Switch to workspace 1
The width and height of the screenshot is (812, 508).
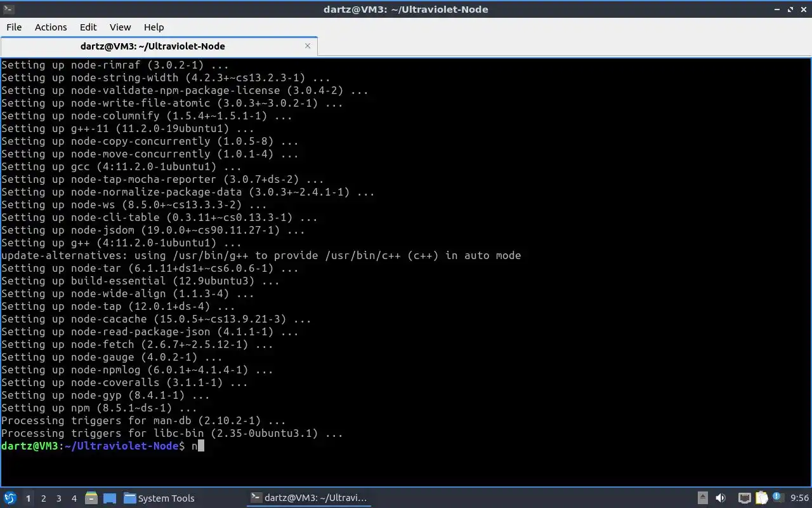28,498
